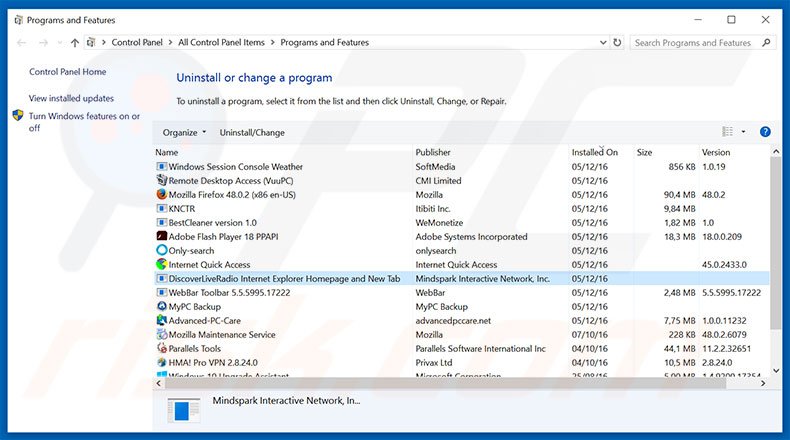Click the Internet Quick Access icon
Viewport: 790px width, 440px height.
(162, 265)
